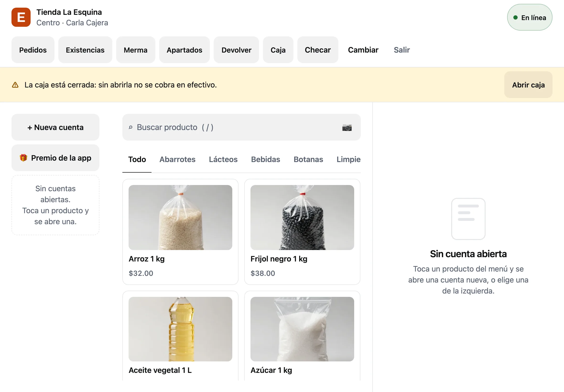Click the 'La caja está cerrada' warning text
Viewport: 564px width, 392px height.
point(120,85)
